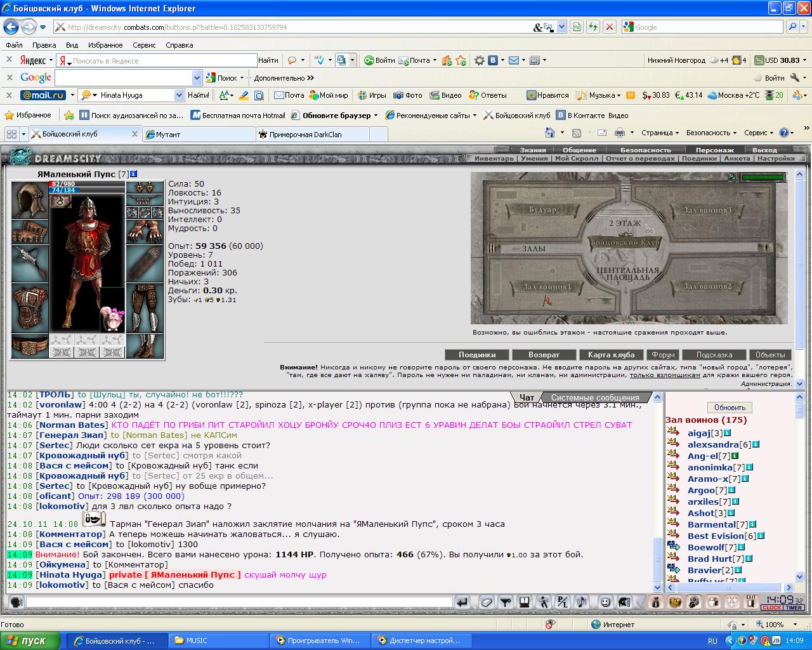
Task: Open the address bar dropdown arrow
Action: pos(561,27)
